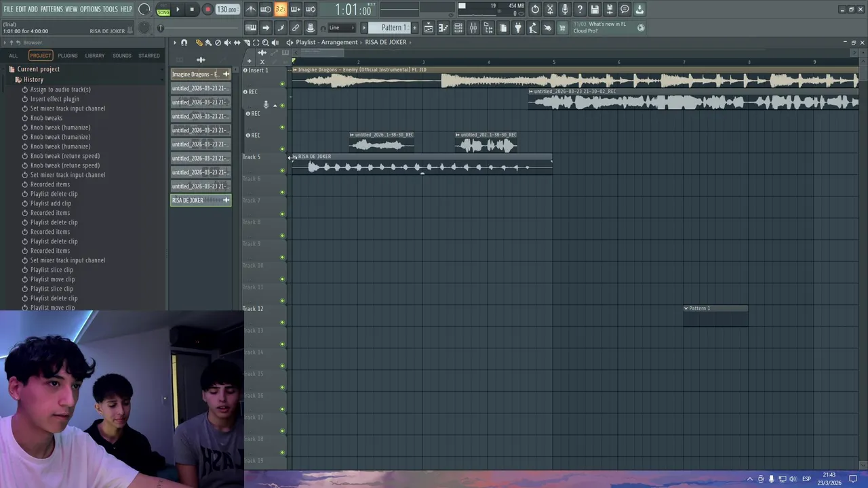Open the Piano roll view icon
868x488 pixels.
[x=443, y=28]
